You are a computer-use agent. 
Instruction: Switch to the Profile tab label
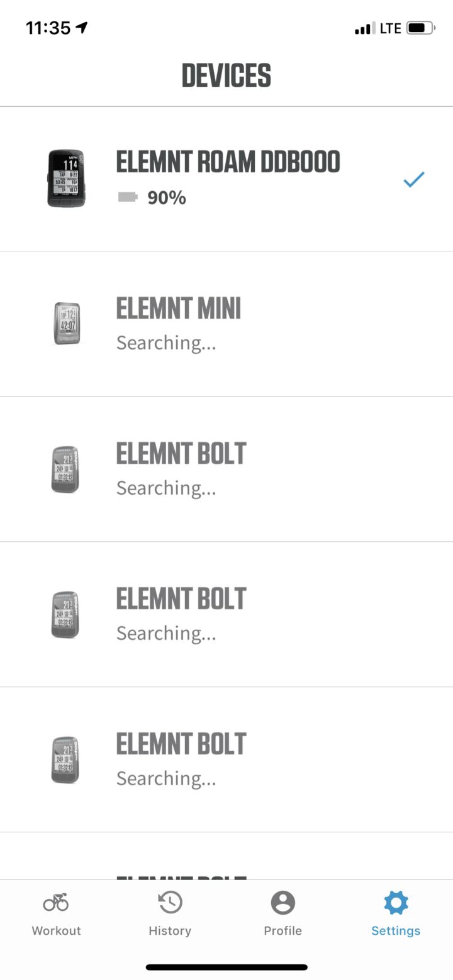point(282,930)
